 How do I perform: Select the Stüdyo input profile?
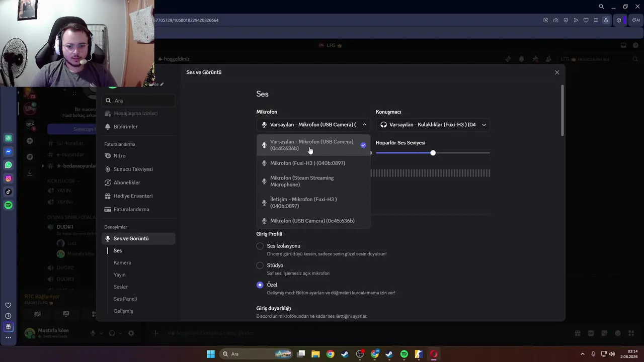(260, 265)
